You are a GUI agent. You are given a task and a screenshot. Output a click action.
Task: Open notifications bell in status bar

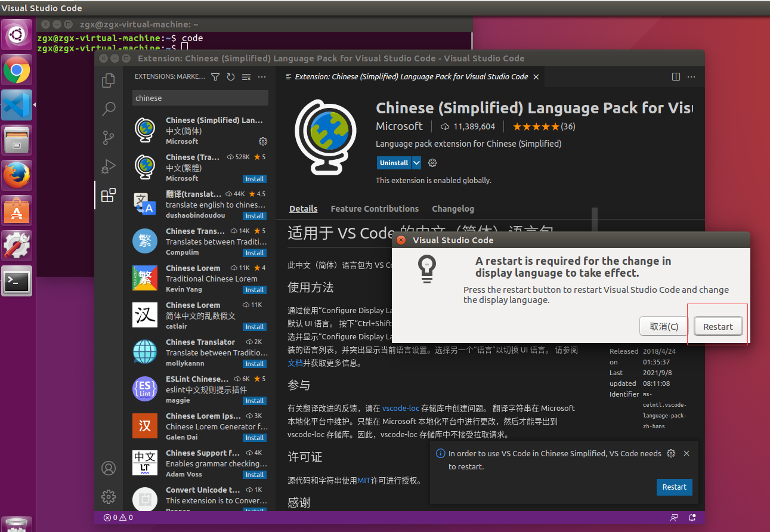692,518
